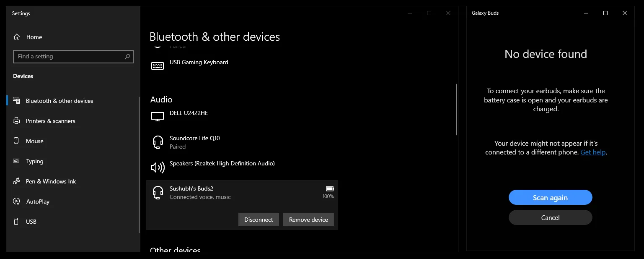The height and width of the screenshot is (259, 644).
Task: Click the Mouse icon in the sidebar
Action: coord(16,141)
